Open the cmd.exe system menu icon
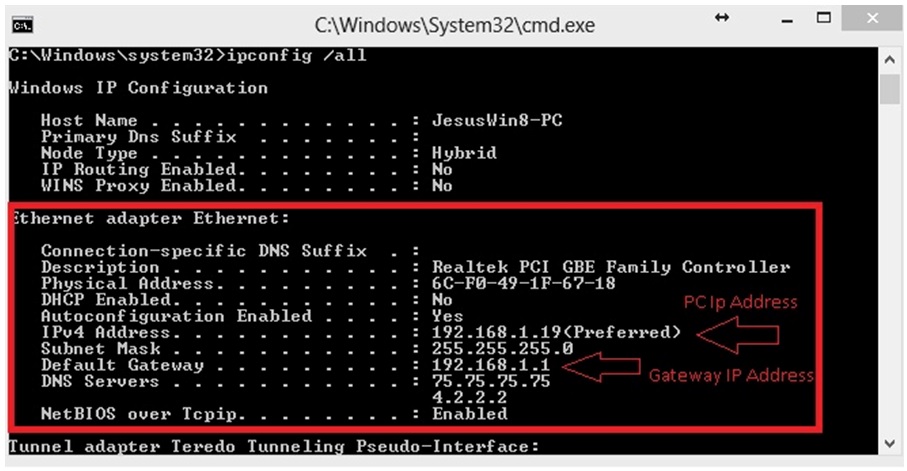Screen dimensions: 907x471 23,25
